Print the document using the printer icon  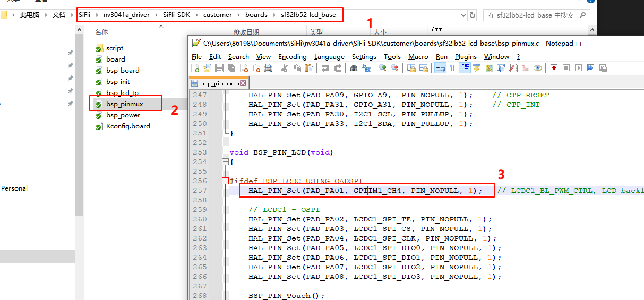(x=268, y=68)
